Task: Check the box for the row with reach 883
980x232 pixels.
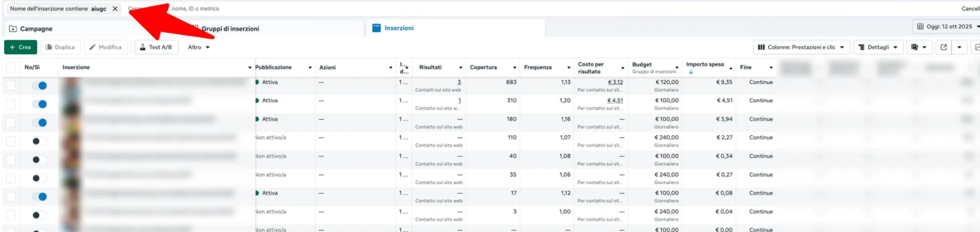Action: 11,86
